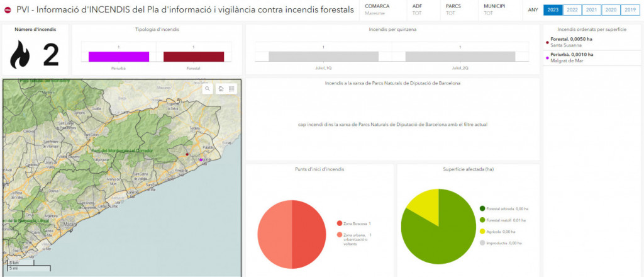Screen dimensions: 644x277
Task: Click the magenta Periurbà bar
Action: (119, 57)
